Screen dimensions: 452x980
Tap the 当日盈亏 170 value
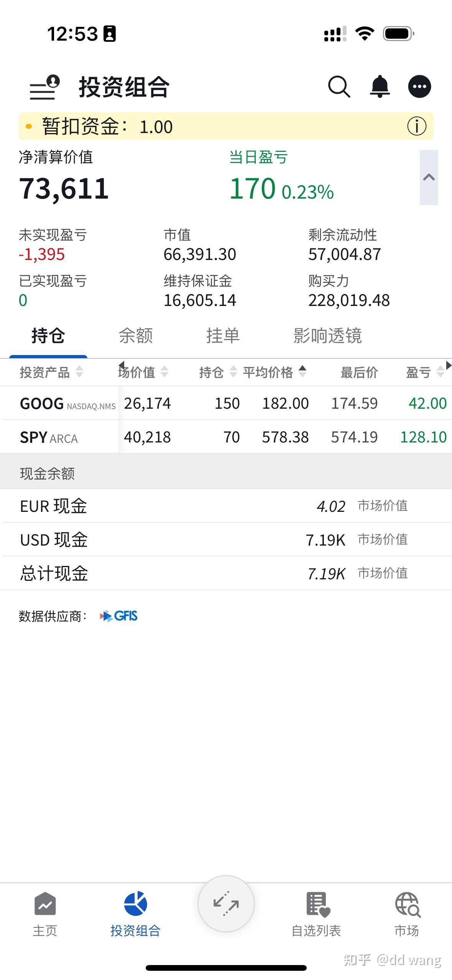252,189
